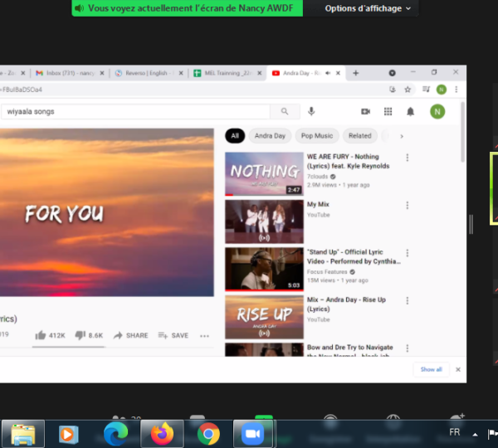Screen dimensions: 498x448
Task: Click the SHARE button under the video
Action: [x=131, y=335]
